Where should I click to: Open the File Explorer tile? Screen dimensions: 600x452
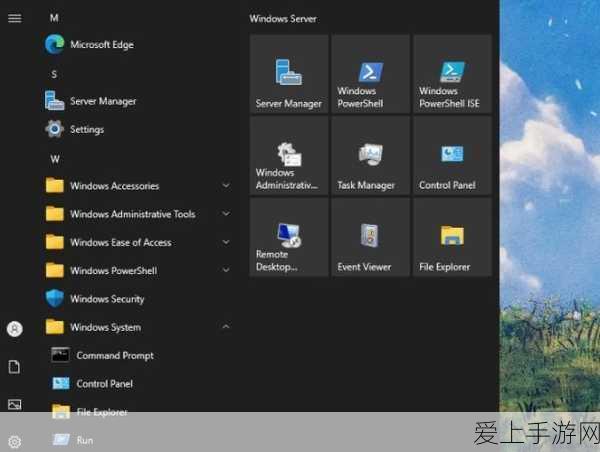tap(452, 237)
